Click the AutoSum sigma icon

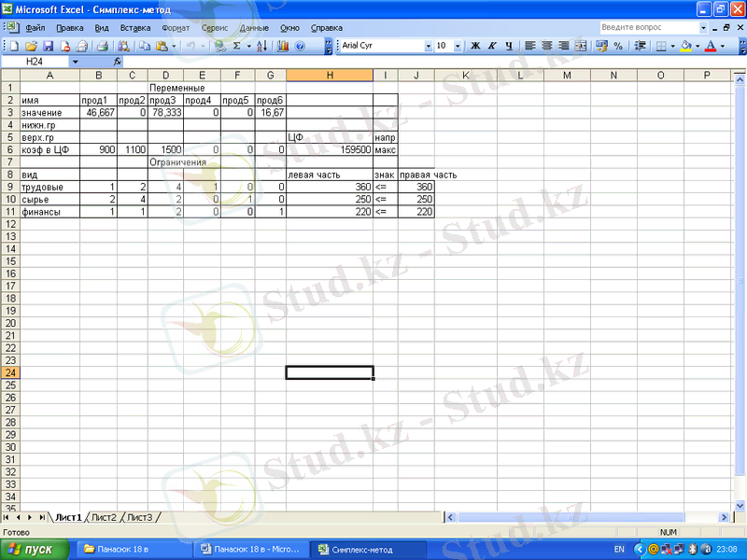click(x=237, y=46)
